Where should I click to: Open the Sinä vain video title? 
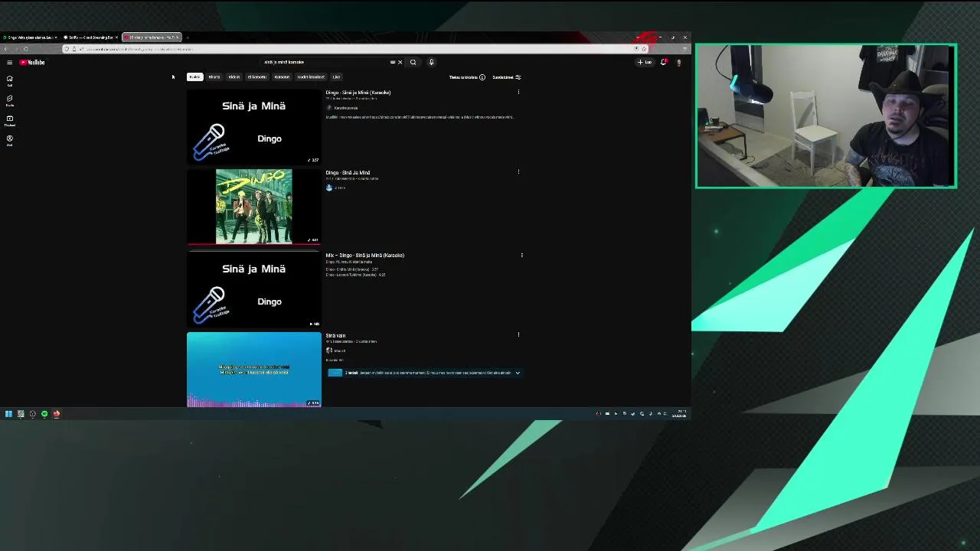click(x=335, y=336)
